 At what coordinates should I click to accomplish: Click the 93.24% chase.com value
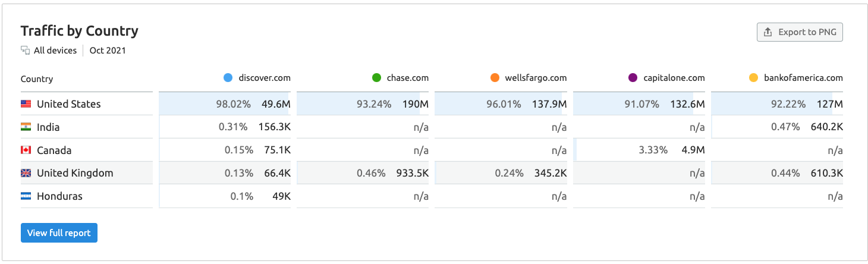click(x=374, y=104)
